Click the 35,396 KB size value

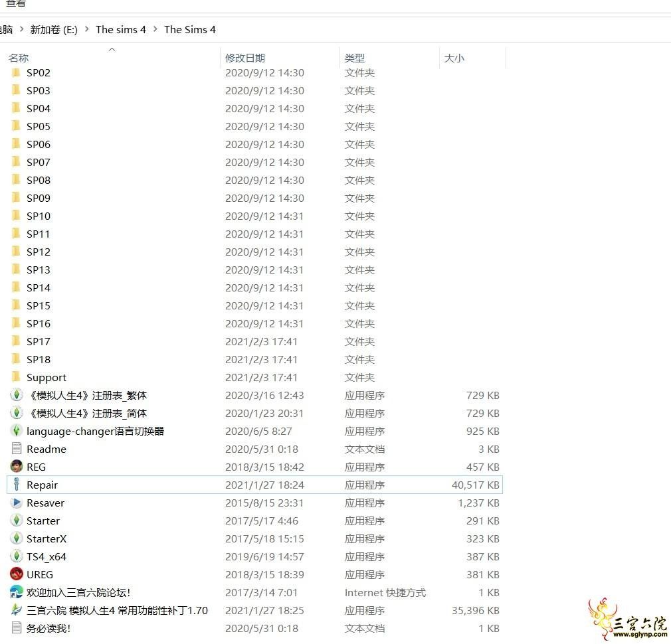tap(476, 611)
